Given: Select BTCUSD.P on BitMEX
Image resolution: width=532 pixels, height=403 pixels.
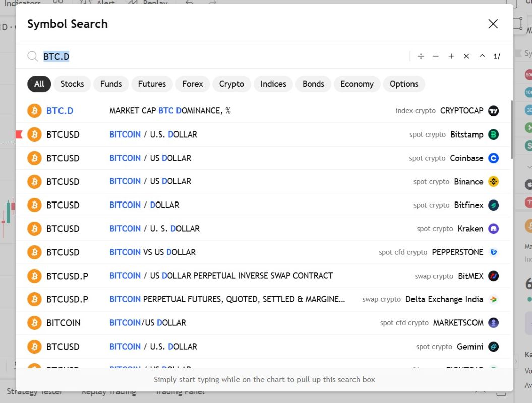Looking at the screenshot, I should [x=263, y=276].
